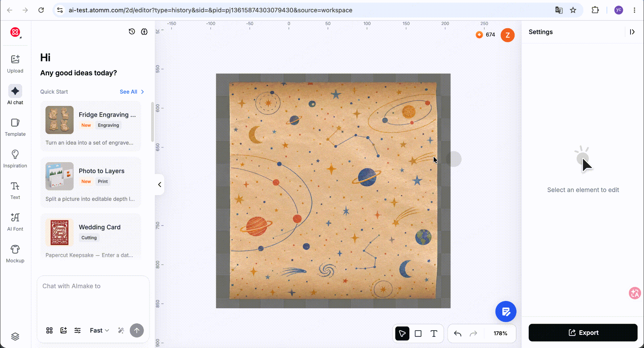Open the Z user avatar menu
The width and height of the screenshot is (644, 348).
[507, 35]
